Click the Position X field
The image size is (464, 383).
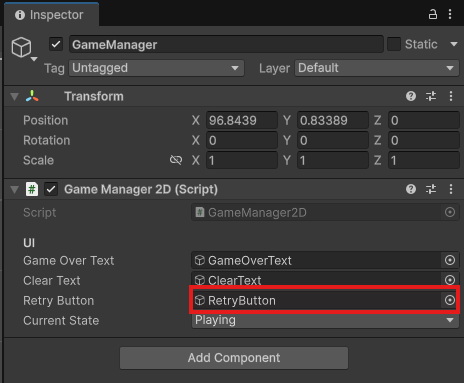click(242, 120)
